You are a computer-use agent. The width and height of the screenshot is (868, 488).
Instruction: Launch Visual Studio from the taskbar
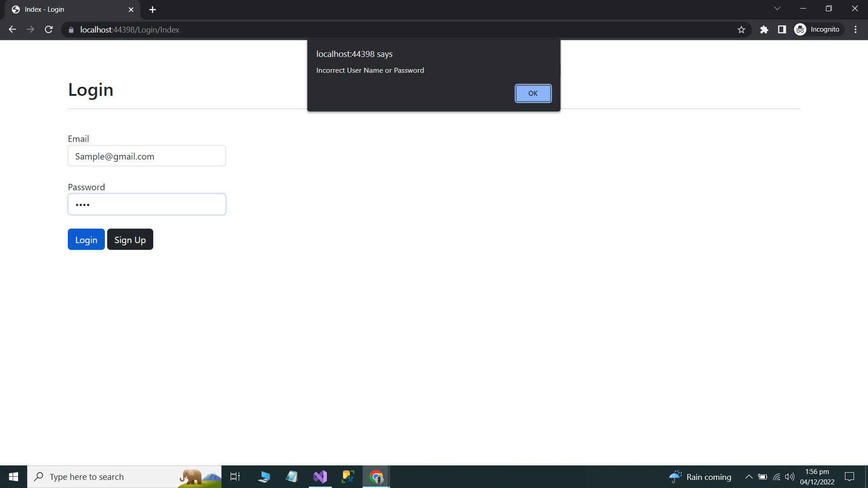tap(320, 476)
